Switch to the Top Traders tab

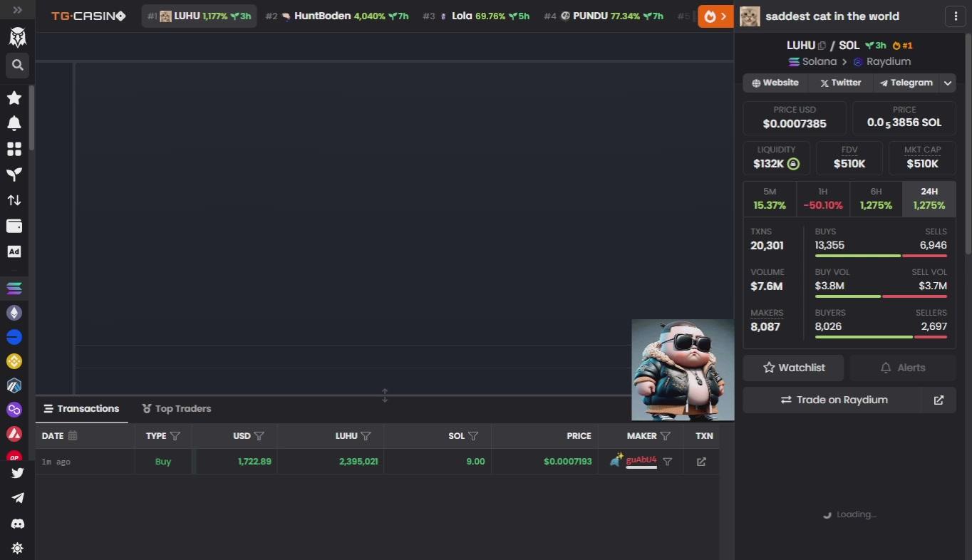pos(177,409)
